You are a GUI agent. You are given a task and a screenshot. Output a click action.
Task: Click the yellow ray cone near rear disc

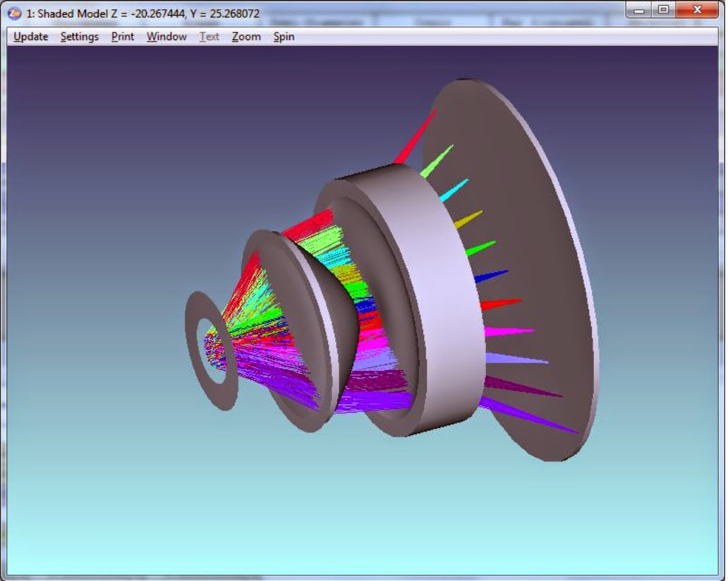tap(467, 219)
